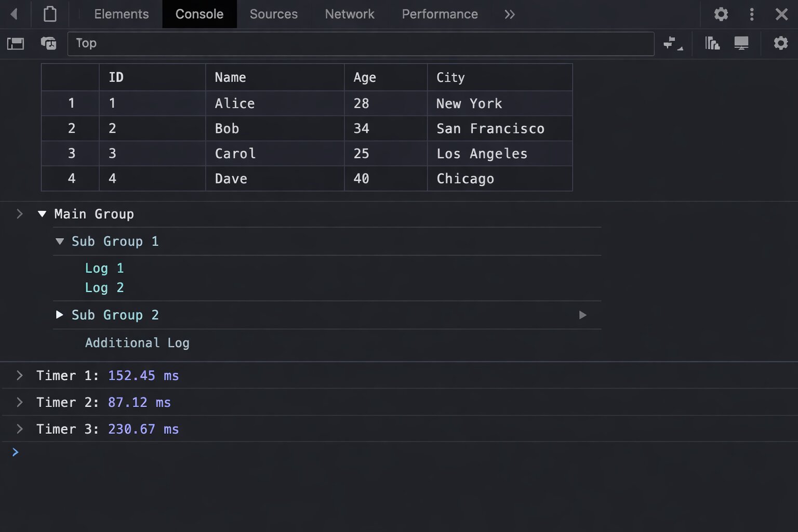Click the clear console icon
Screen dimensions: 798x532
click(48, 44)
